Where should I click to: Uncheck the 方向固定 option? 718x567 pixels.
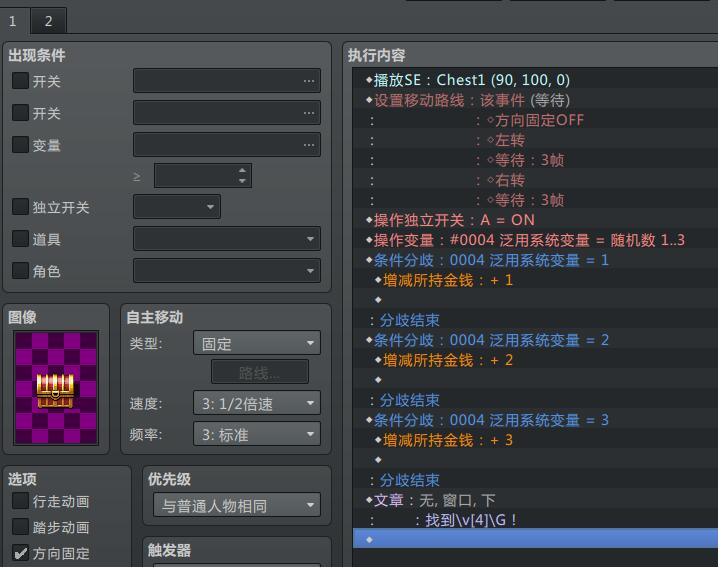point(20,553)
